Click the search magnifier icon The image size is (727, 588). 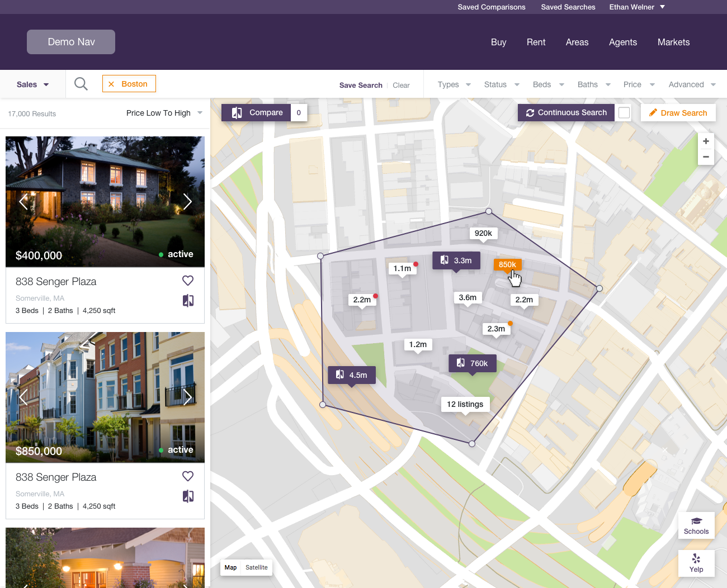coord(81,84)
